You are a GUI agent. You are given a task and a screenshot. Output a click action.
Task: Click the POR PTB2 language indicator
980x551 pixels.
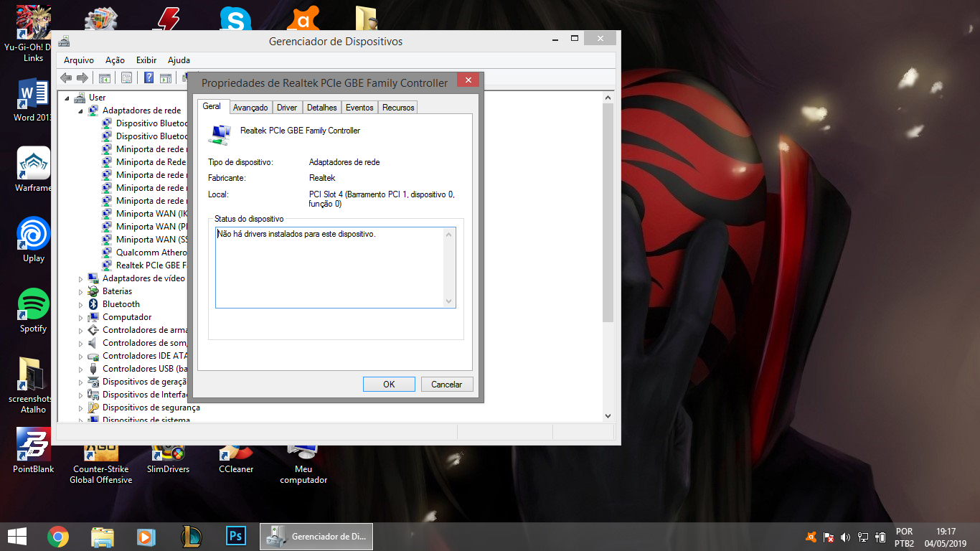(x=904, y=537)
